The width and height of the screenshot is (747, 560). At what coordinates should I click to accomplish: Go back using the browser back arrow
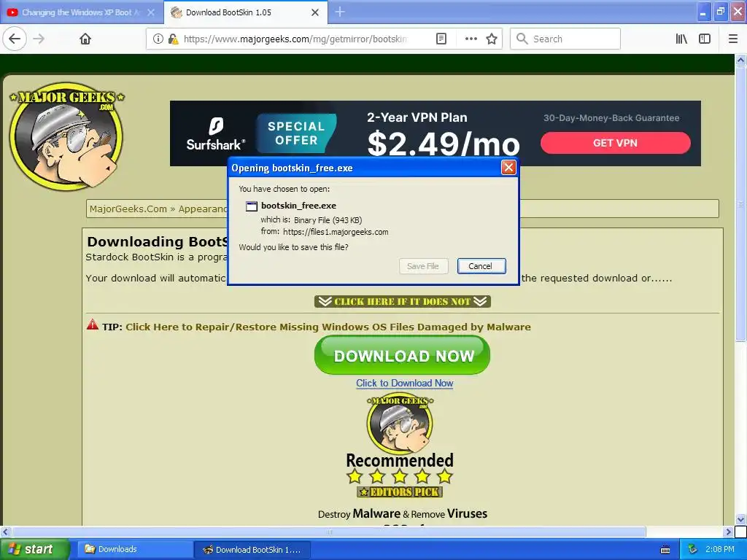[x=15, y=39]
